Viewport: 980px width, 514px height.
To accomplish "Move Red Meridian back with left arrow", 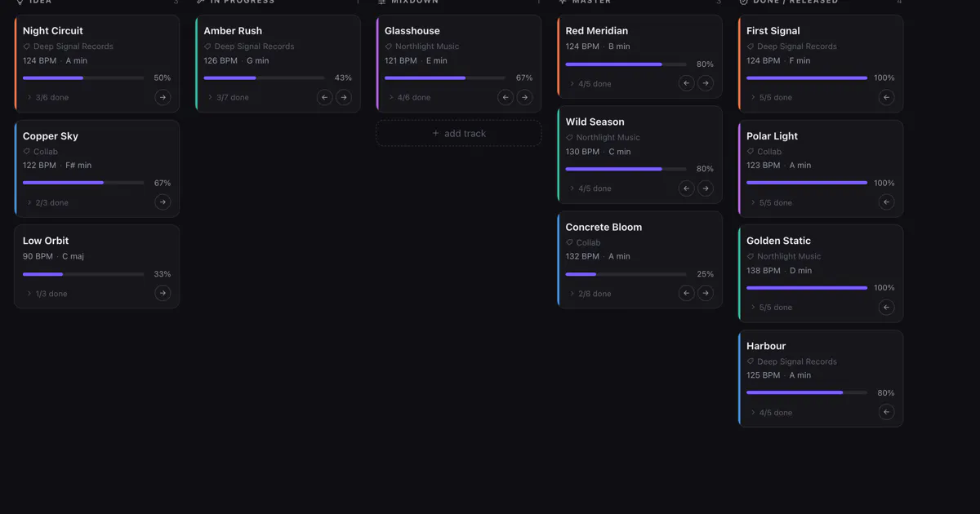I will (687, 83).
